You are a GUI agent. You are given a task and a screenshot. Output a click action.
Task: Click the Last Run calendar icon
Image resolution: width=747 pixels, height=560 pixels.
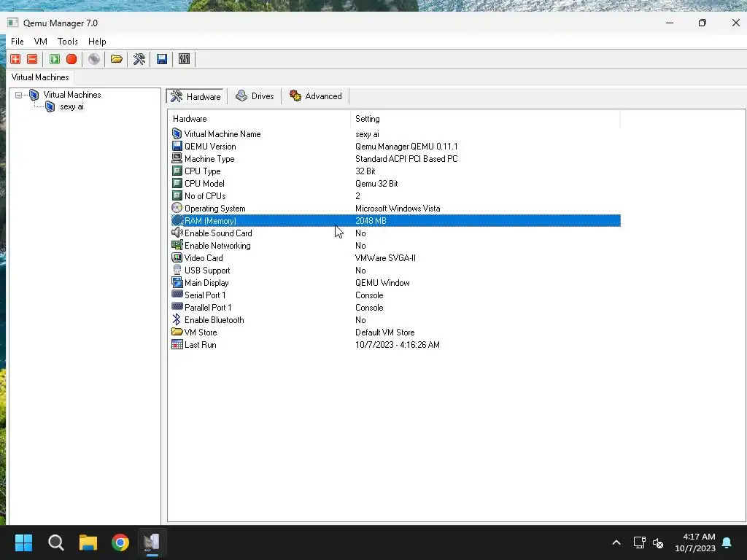pyautogui.click(x=177, y=344)
